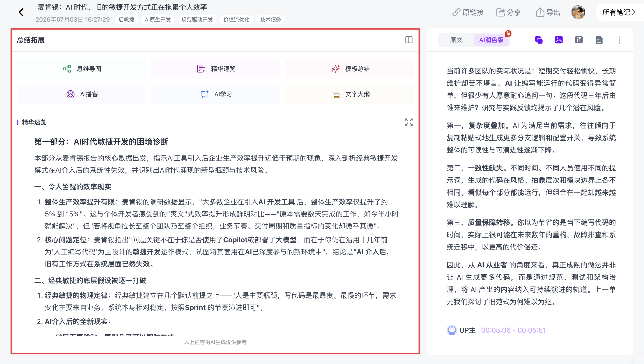
Task: Expand 所有笔记 all notes chevron
Action: [619, 12]
